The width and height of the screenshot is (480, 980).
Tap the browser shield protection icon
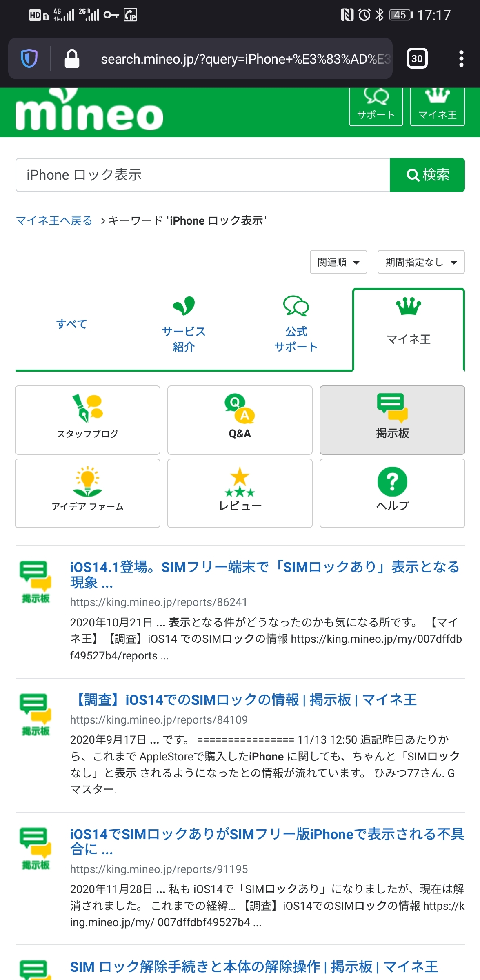click(29, 59)
